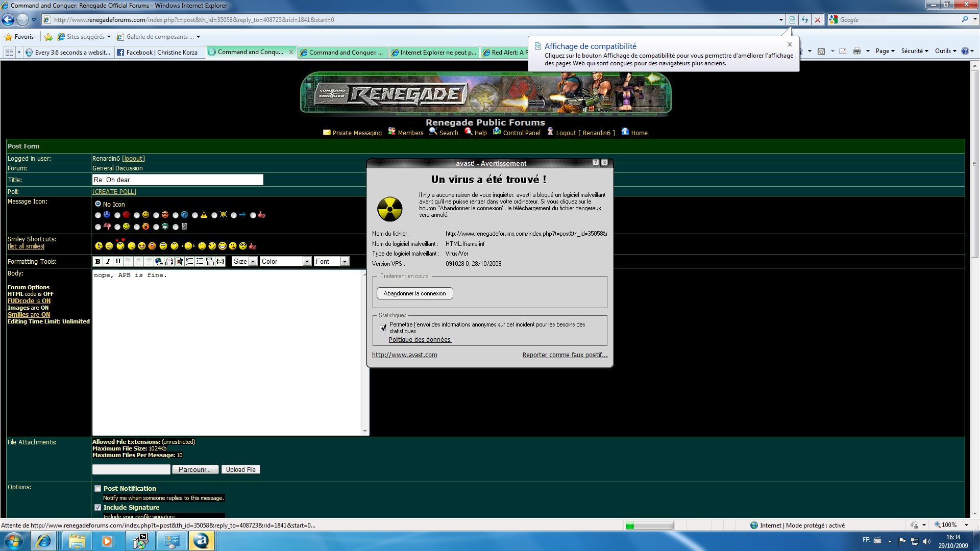
Task: Click the Ordered List icon in toolbar
Action: [x=189, y=261]
